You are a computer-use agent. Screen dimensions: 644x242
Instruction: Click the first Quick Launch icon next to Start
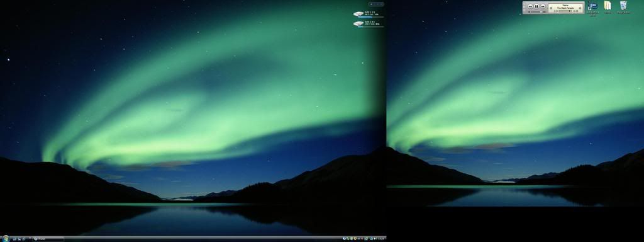tap(14, 239)
